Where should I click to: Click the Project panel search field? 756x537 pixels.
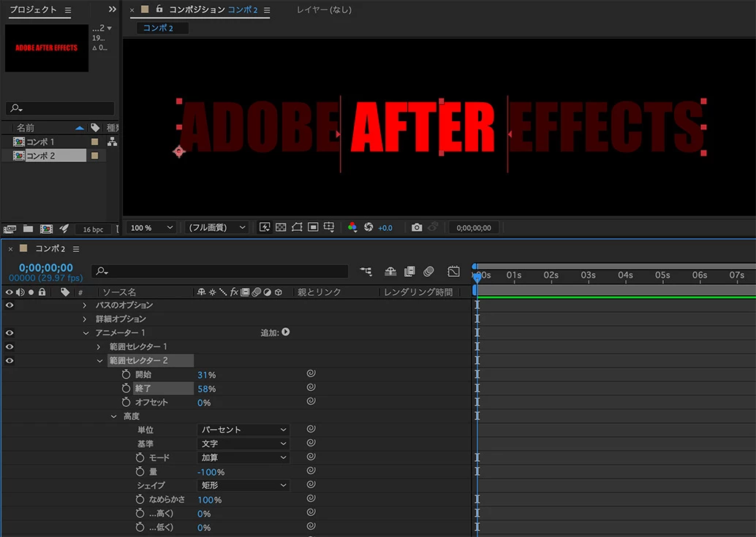60,108
